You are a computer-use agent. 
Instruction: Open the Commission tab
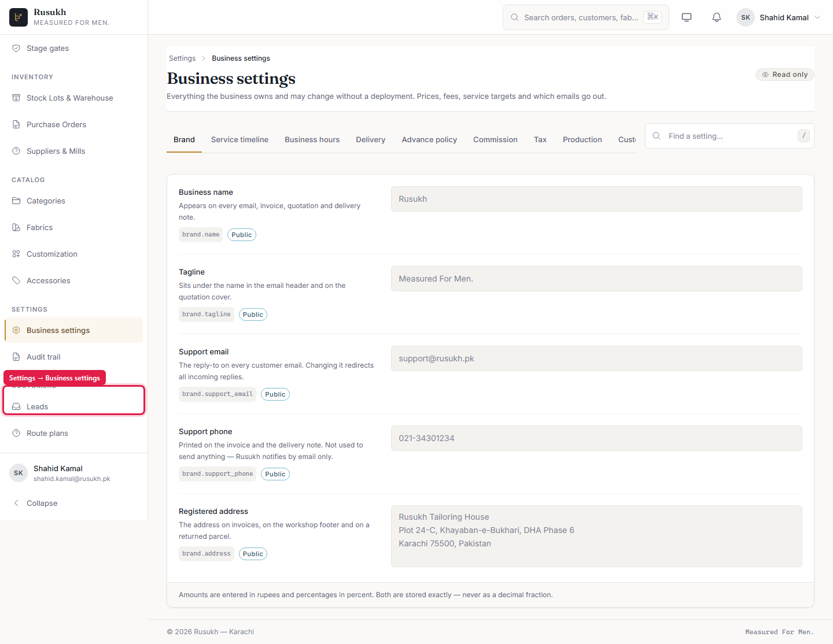pos(495,139)
